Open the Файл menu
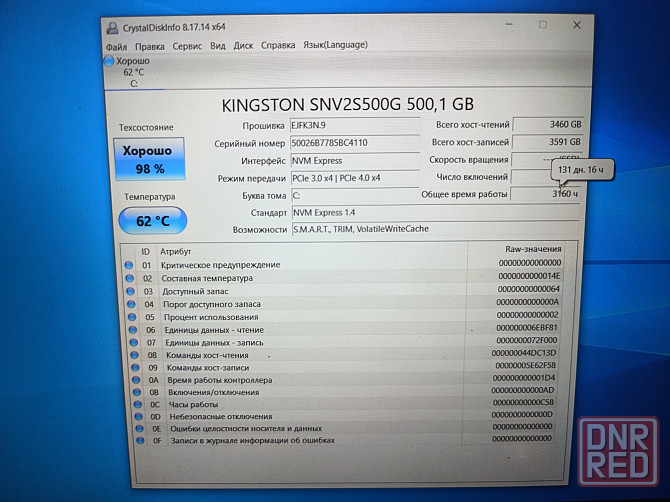The height and width of the screenshot is (502, 670). click(x=116, y=45)
